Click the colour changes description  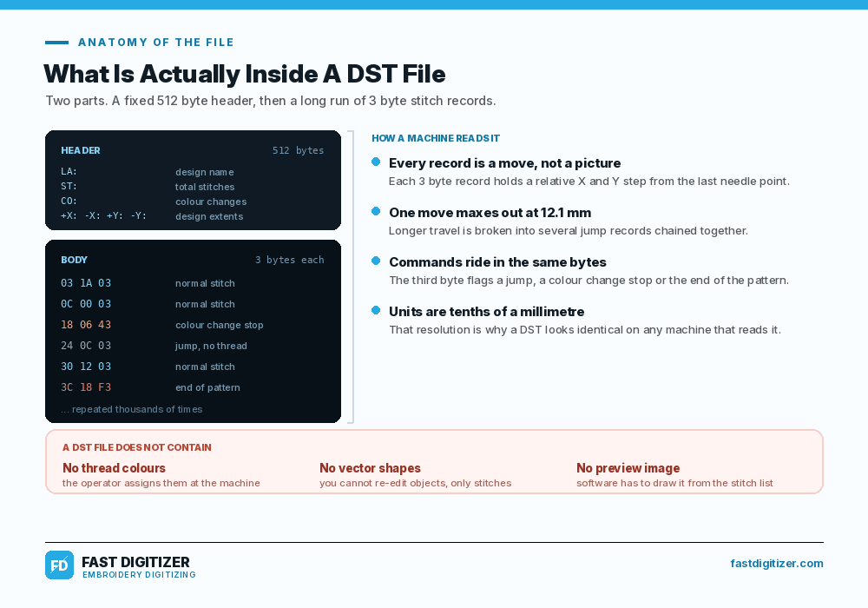[x=211, y=202]
